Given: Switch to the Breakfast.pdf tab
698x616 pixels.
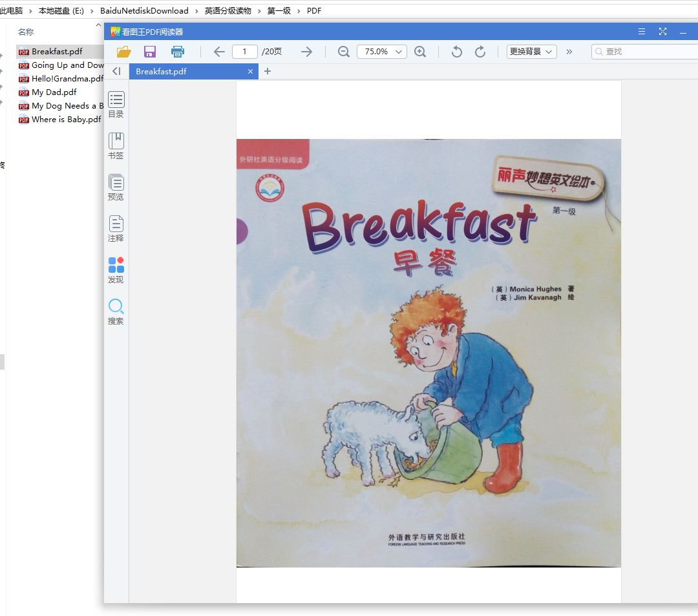Looking at the screenshot, I should click(194, 71).
